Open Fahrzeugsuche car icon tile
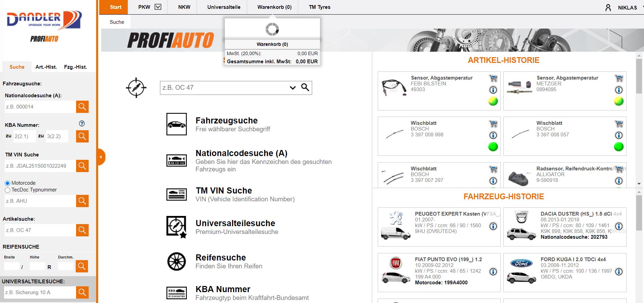 (177, 124)
